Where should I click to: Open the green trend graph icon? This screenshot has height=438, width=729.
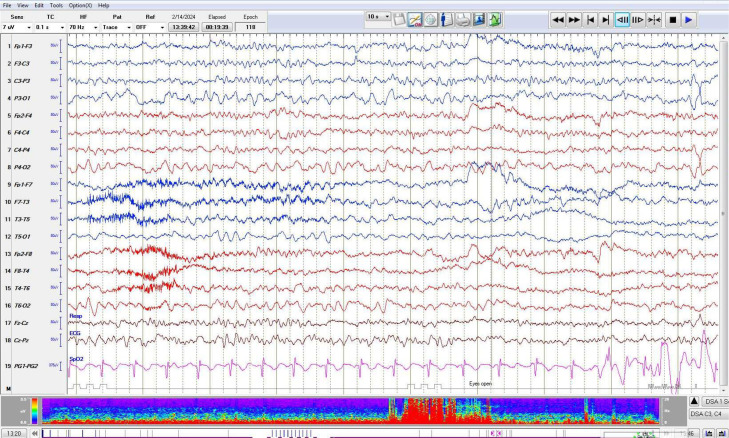click(x=495, y=20)
